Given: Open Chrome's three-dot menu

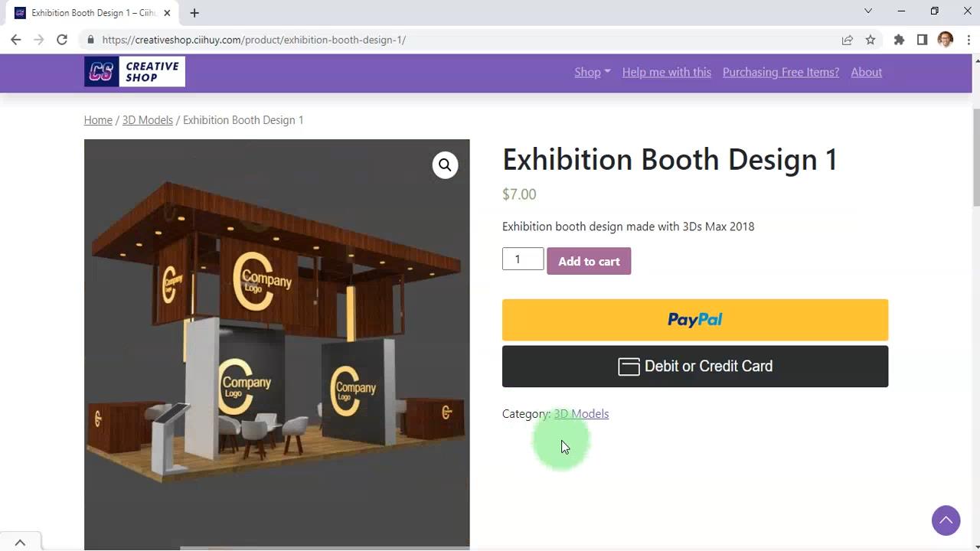Looking at the screenshot, I should coord(968,40).
